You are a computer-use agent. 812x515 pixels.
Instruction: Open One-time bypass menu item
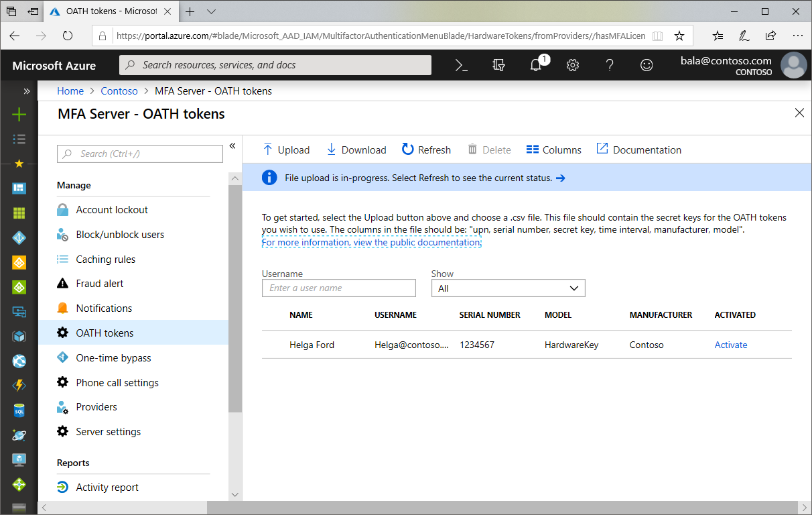click(113, 358)
